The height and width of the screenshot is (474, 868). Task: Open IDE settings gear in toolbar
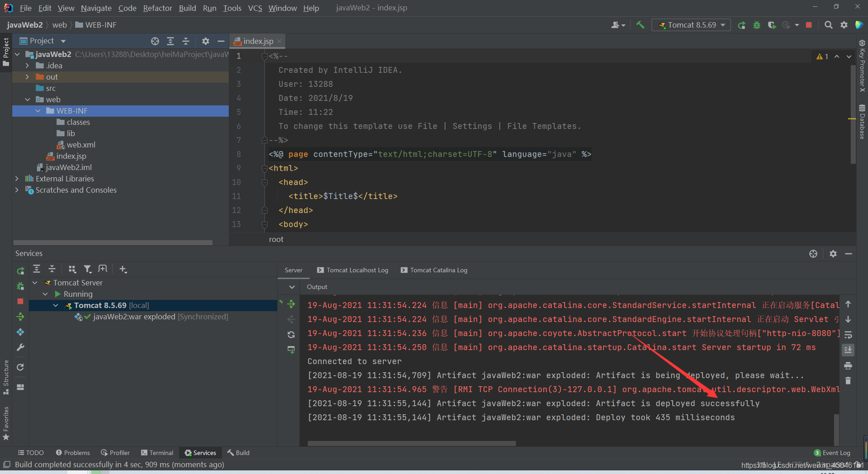(x=844, y=25)
